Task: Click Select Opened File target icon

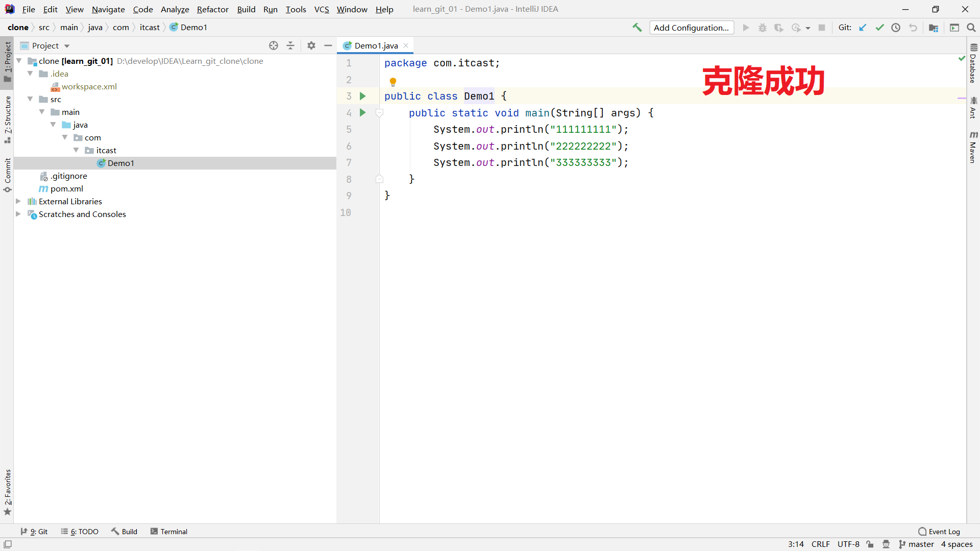Action: pos(274,45)
